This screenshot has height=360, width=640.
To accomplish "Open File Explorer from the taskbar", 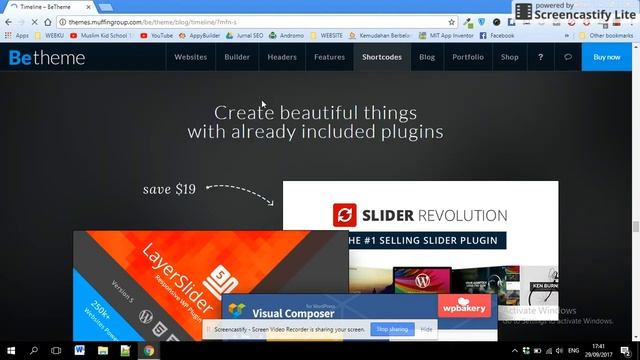I will pos(103,351).
